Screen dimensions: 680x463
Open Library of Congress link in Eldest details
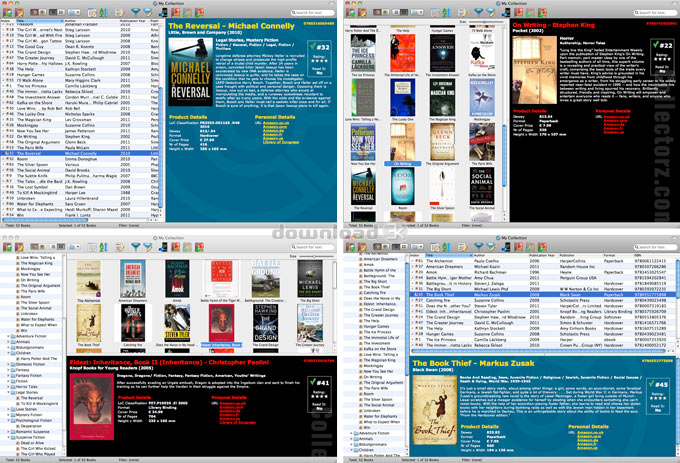tap(237, 422)
